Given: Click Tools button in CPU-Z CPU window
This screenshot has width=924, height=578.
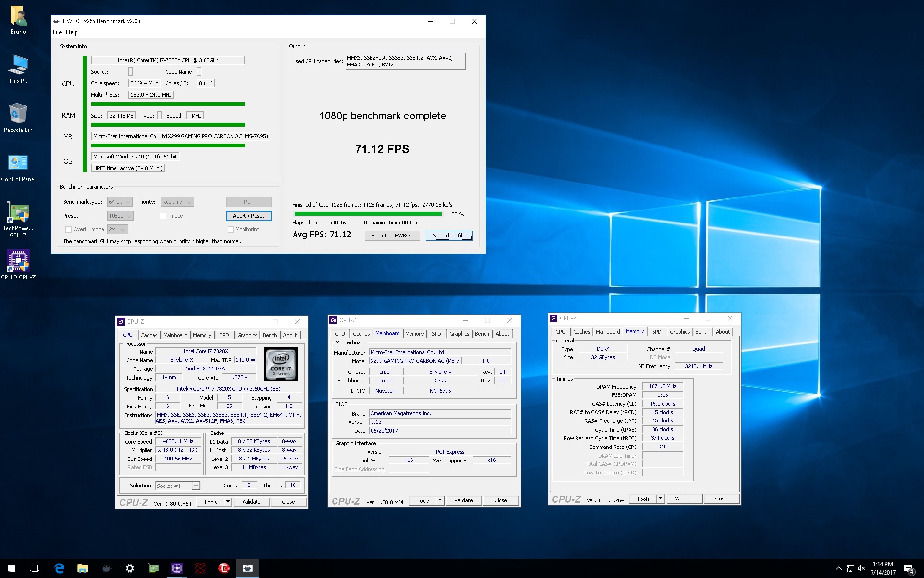Looking at the screenshot, I should (210, 502).
